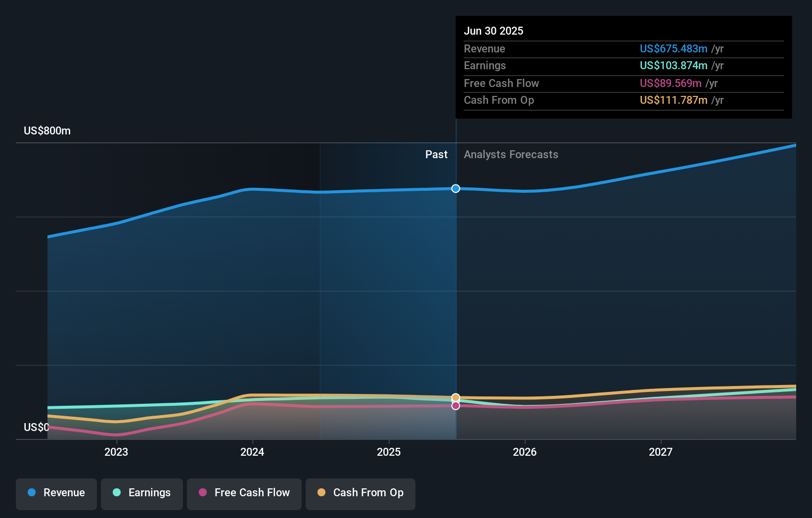Select the blue Revenue data point marker
Viewport: 812px width, 518px height.
[455, 188]
